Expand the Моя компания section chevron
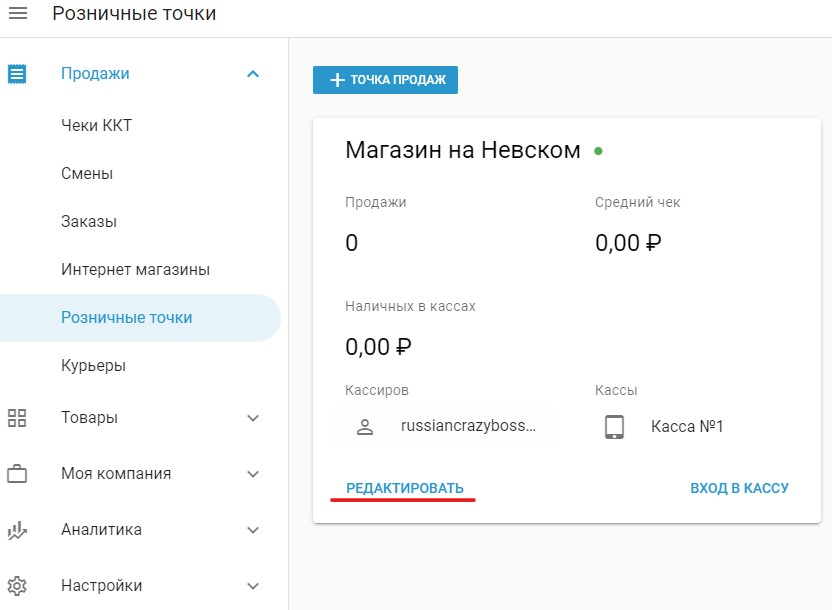Image resolution: width=832 pixels, height=610 pixels. 253,474
